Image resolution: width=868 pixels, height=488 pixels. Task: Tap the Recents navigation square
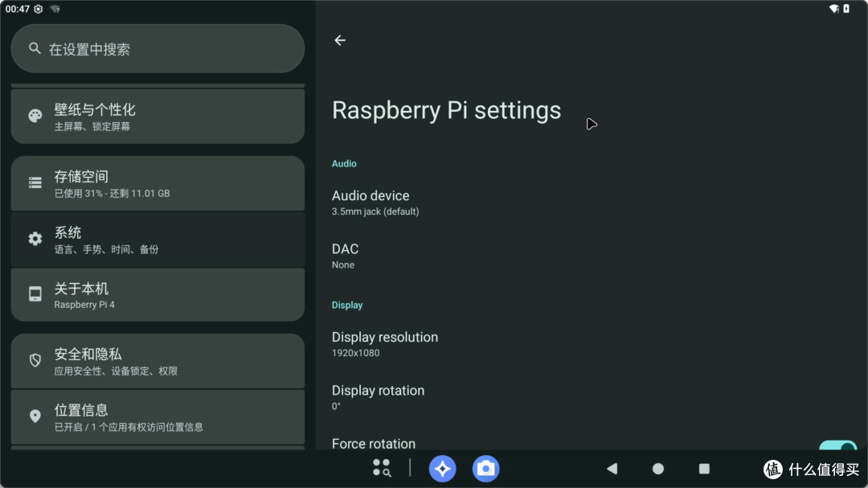pos(704,469)
